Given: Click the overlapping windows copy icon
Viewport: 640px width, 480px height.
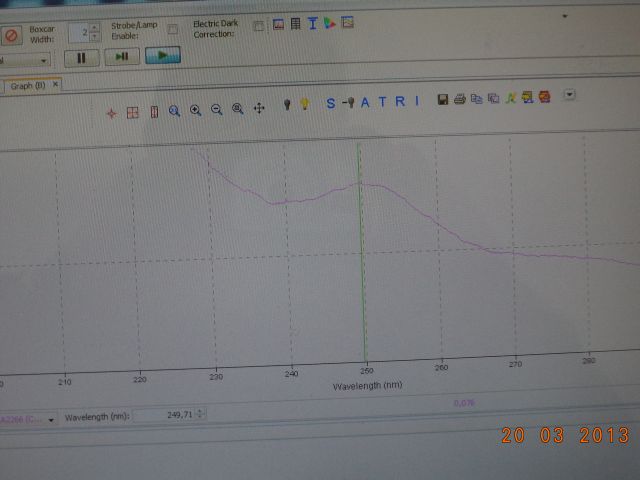Looking at the screenshot, I should (494, 98).
